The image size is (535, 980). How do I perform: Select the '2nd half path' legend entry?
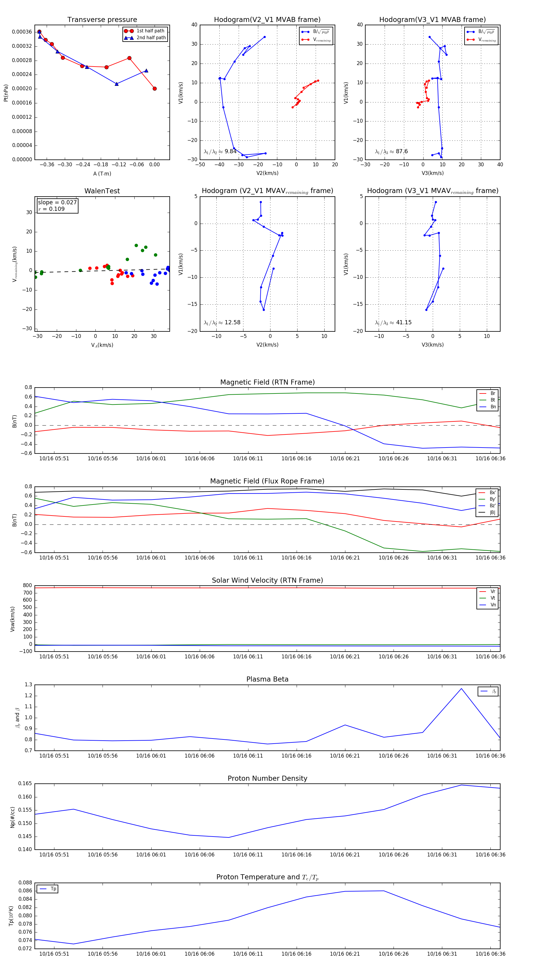click(145, 38)
